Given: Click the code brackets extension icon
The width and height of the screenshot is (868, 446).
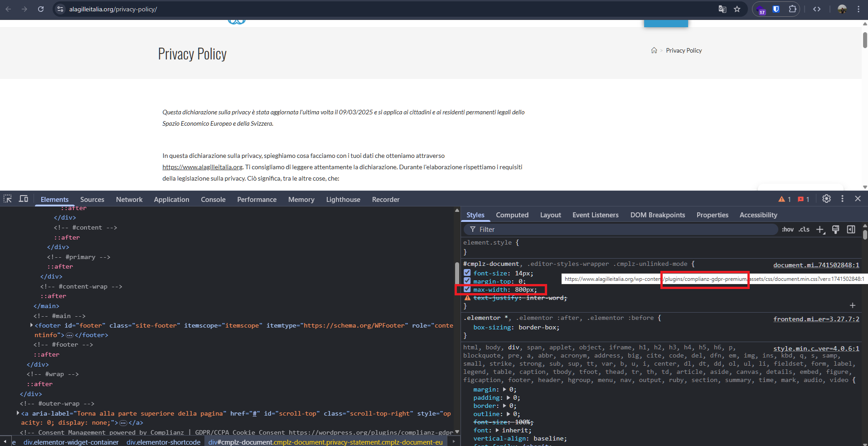Looking at the screenshot, I should tap(817, 9).
